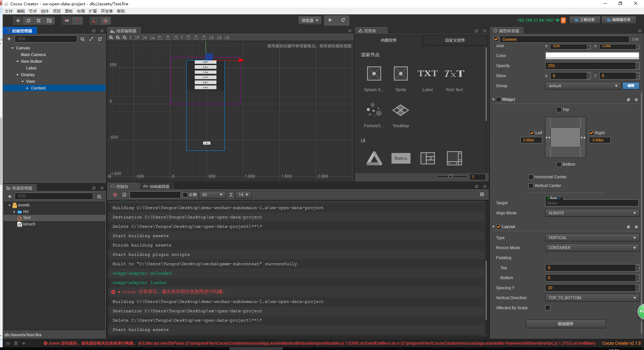Enable the Widget Top alignment checkbox

click(559, 110)
